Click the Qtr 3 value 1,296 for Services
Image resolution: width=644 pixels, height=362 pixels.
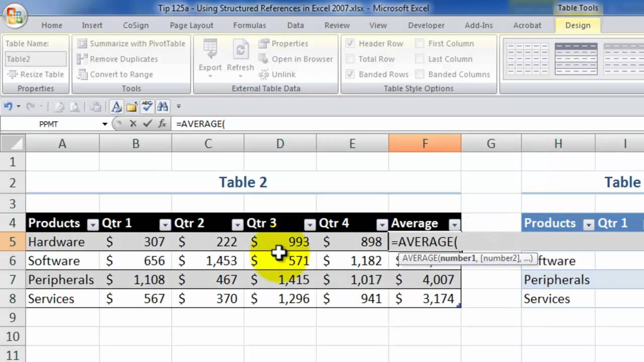[x=280, y=299]
